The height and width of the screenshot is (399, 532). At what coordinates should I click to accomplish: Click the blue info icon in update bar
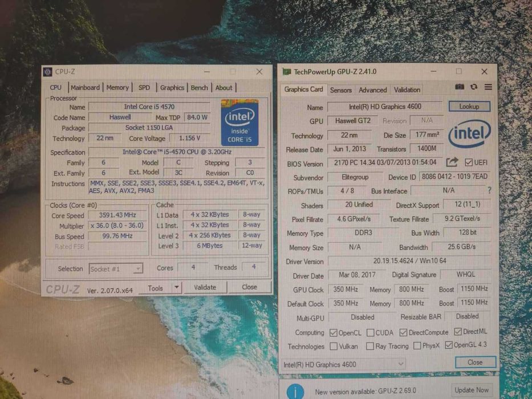tap(295, 392)
